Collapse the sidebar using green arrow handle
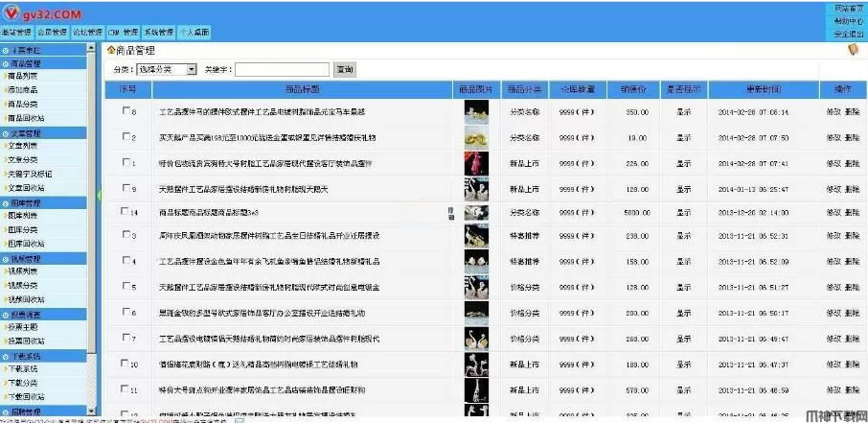This screenshot has height=423, width=868. [100, 195]
